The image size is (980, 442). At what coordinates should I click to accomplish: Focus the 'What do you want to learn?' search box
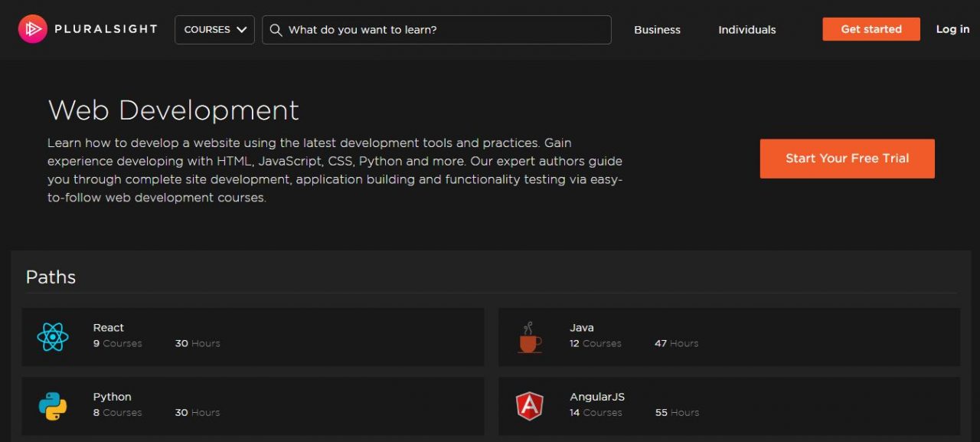436,30
